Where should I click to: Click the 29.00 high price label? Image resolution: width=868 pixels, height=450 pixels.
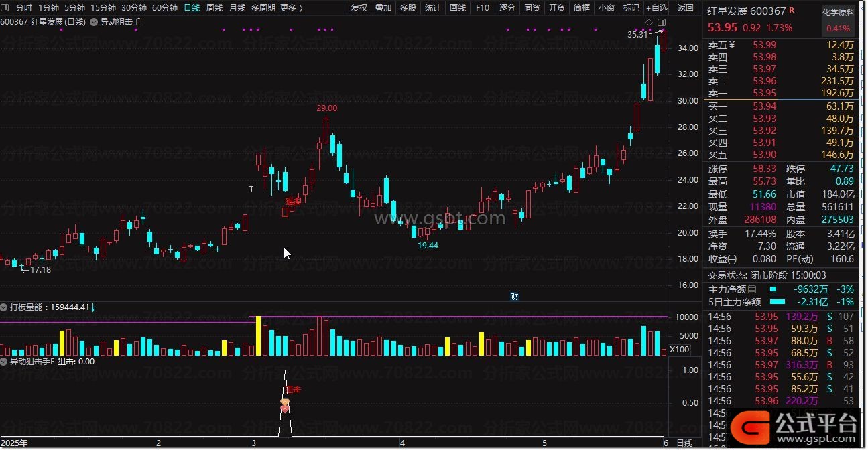tap(326, 108)
